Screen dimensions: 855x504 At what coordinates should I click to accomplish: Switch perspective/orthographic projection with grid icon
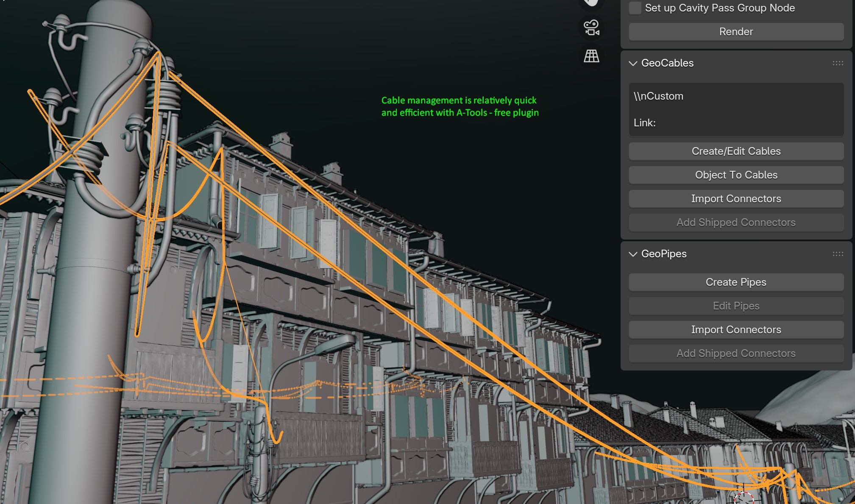coord(591,56)
